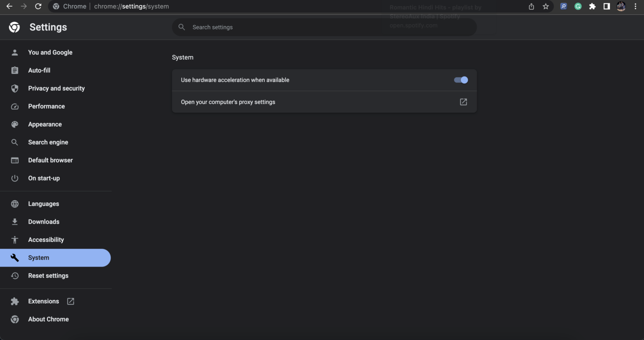Select the Accessibility settings icon

tap(15, 240)
